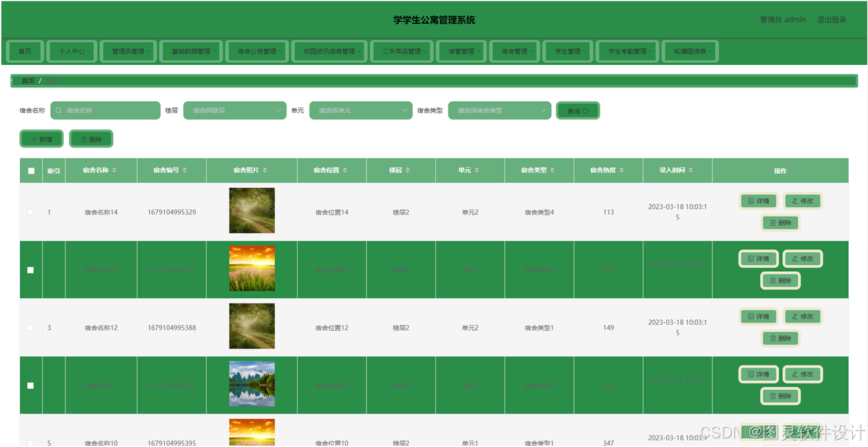Click sort arrows beside 宿舍类型 column header

pyautogui.click(x=552, y=171)
